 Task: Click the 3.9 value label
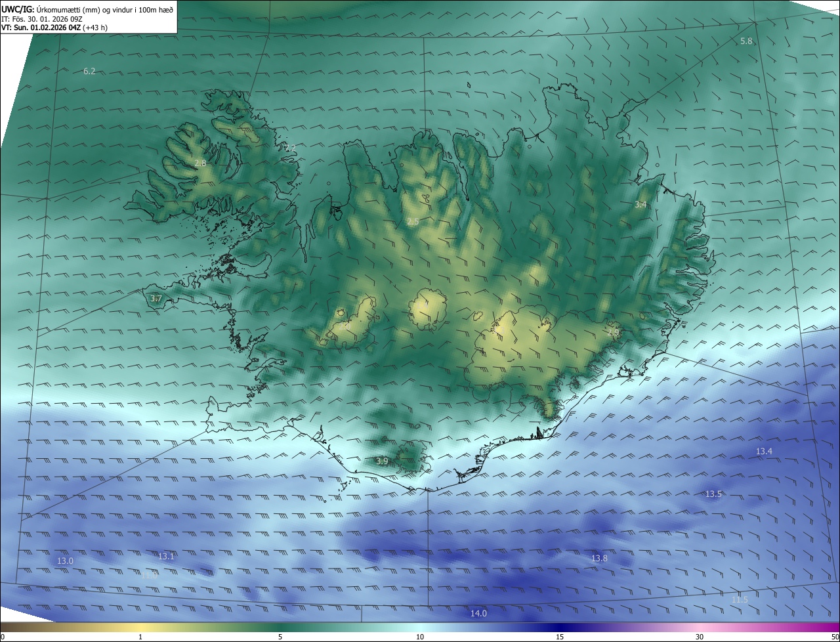coord(382,461)
